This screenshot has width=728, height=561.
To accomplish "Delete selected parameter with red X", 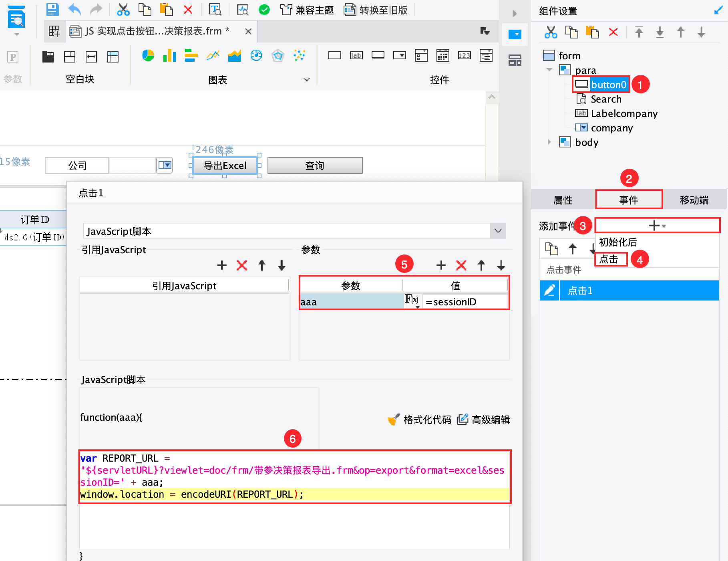I will [x=461, y=265].
